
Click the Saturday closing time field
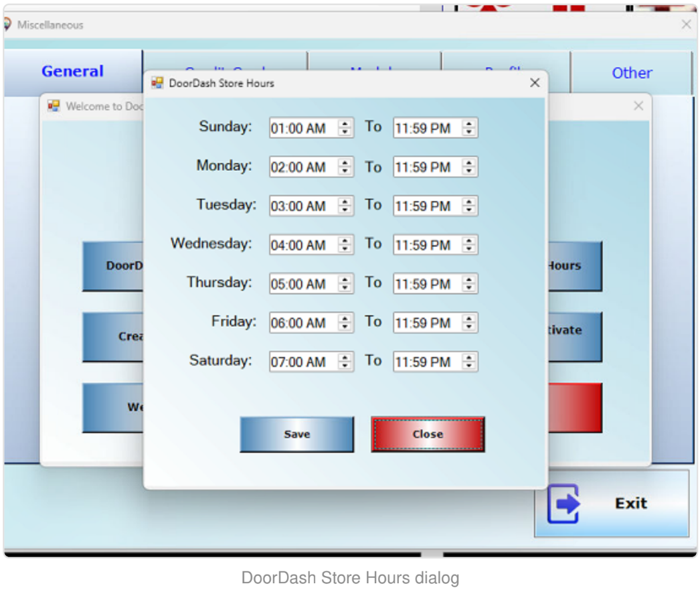tap(435, 362)
